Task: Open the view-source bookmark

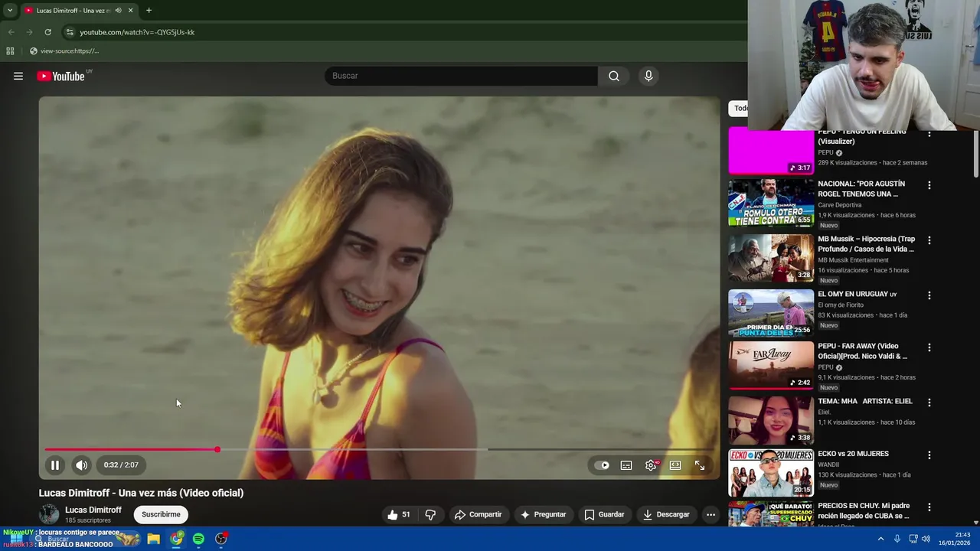Action: [64, 51]
